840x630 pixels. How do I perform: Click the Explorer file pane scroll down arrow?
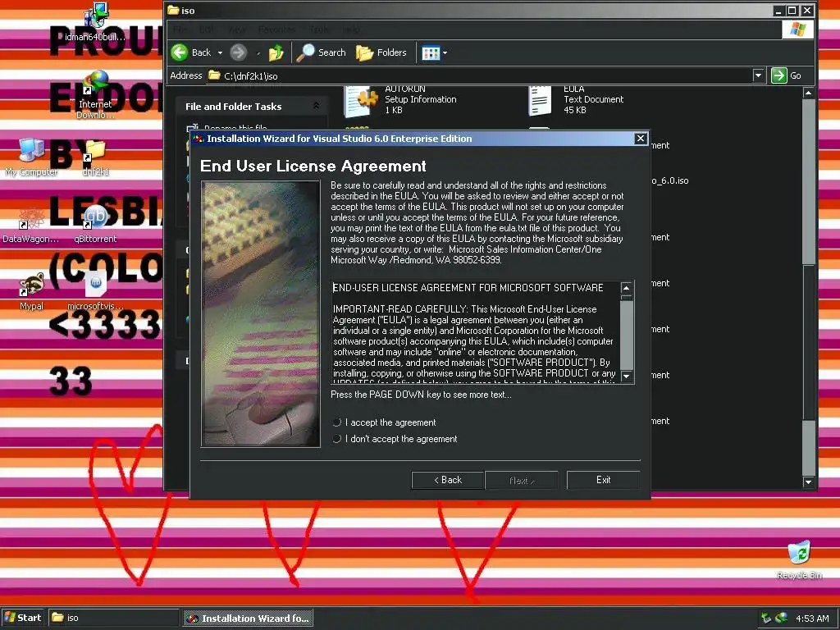[x=808, y=482]
